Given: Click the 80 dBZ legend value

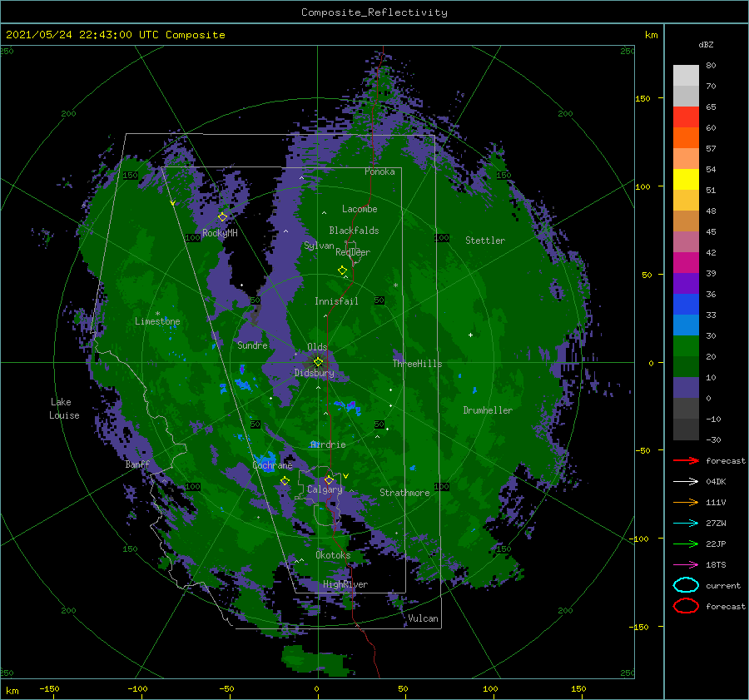Looking at the screenshot, I should [x=711, y=66].
